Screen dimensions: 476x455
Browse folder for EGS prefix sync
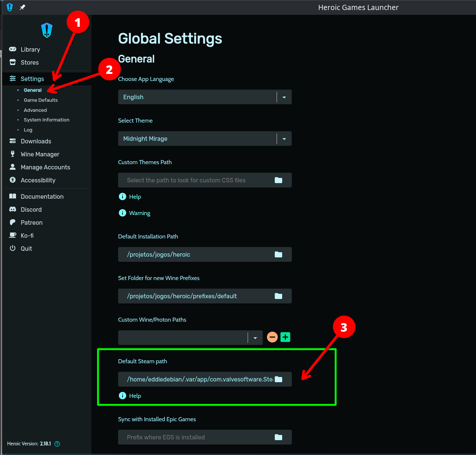(278, 437)
